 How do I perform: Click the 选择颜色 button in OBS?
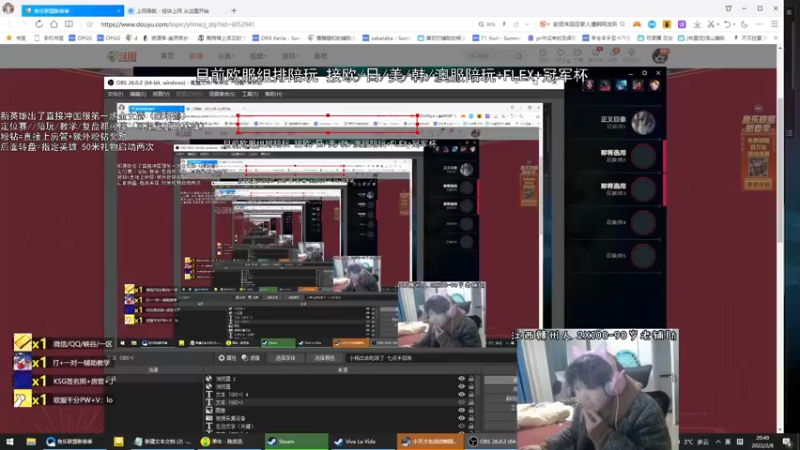pos(324,358)
